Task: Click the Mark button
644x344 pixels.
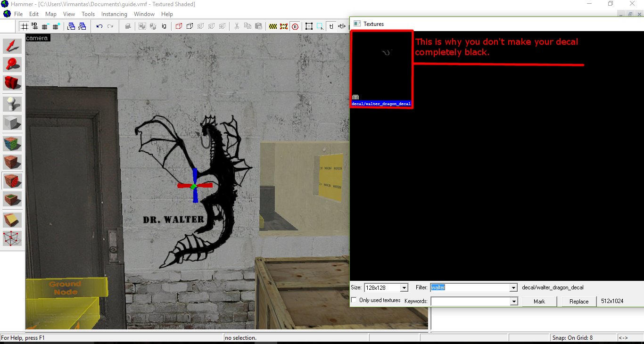Action: coord(539,302)
